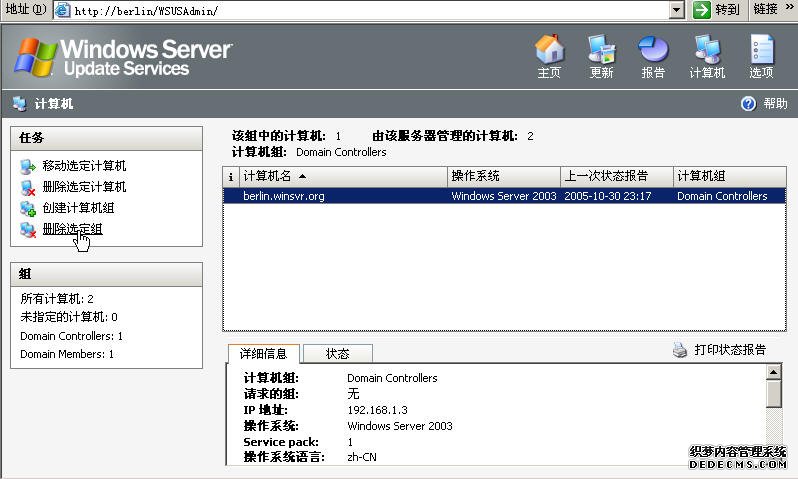Click the zh-CN language value
798x479 pixels.
(362, 457)
